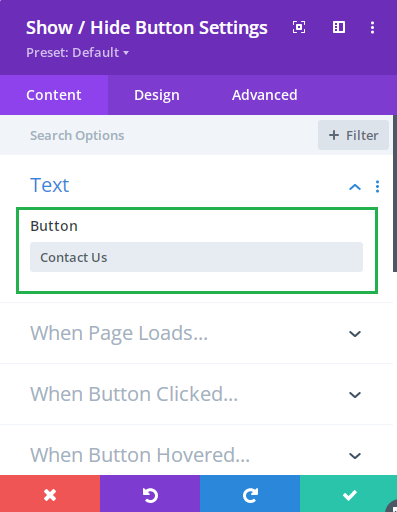Screen dimensions: 397x512
Task: Open the header three-dot options menu
Action: (x=372, y=27)
